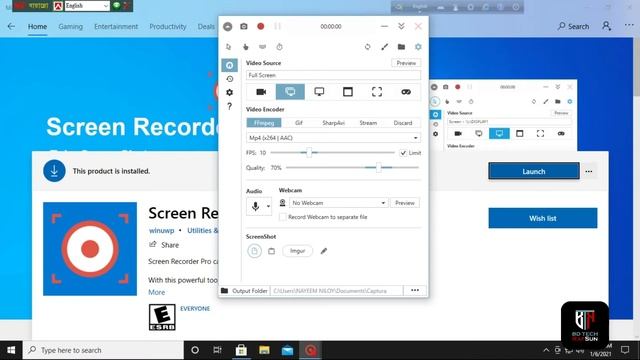Click the Wish list button
The width and height of the screenshot is (640, 360).
coord(543,218)
